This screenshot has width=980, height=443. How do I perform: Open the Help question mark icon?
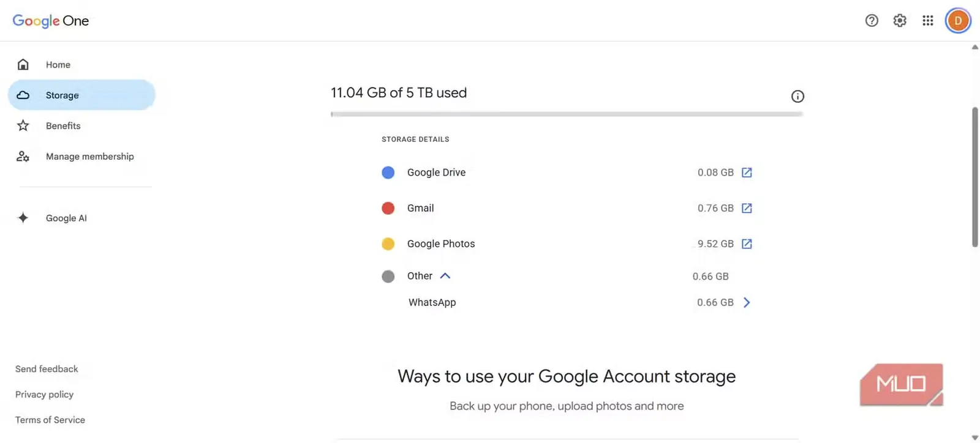pyautogui.click(x=872, y=21)
